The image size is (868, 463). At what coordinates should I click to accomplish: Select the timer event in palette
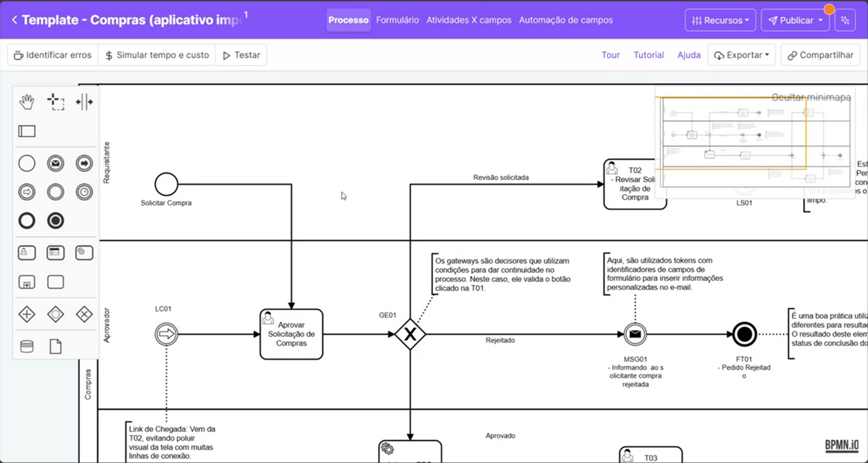(x=84, y=192)
